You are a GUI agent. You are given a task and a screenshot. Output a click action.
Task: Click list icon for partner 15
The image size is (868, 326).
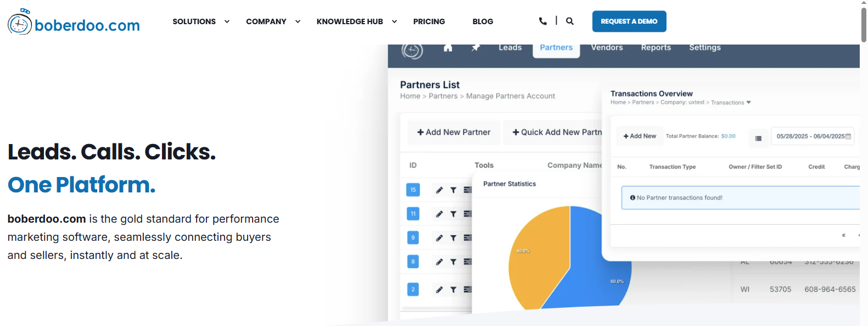point(467,190)
